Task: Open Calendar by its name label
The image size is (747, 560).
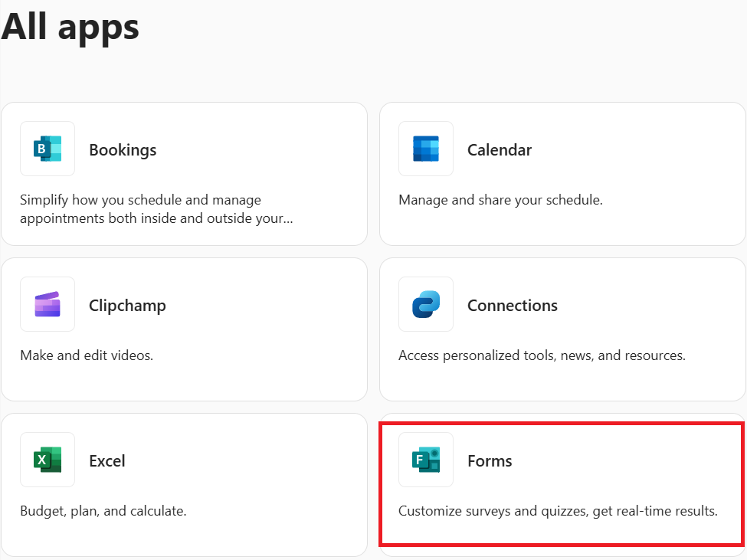Action: tap(500, 150)
